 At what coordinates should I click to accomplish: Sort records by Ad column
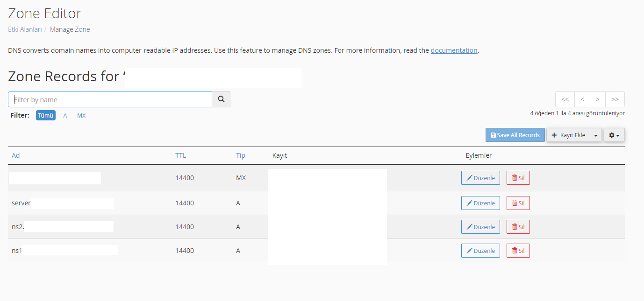tap(16, 155)
